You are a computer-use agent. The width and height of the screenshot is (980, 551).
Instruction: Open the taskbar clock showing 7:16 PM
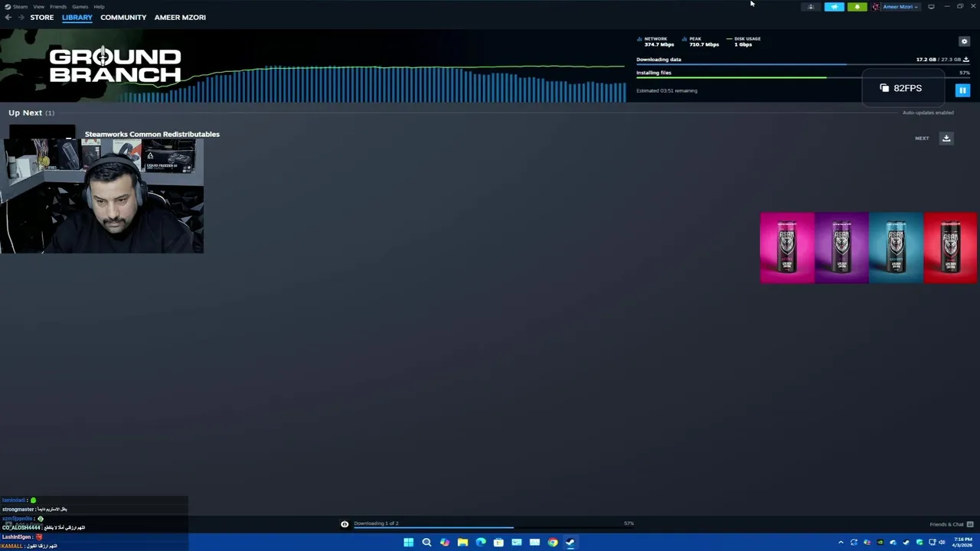(963, 543)
